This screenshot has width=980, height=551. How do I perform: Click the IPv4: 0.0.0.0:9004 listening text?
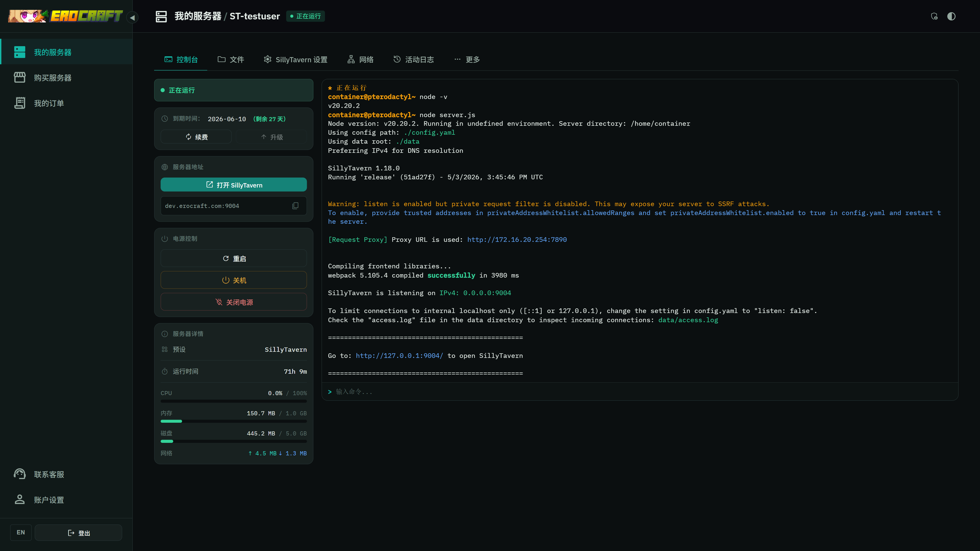tap(475, 293)
